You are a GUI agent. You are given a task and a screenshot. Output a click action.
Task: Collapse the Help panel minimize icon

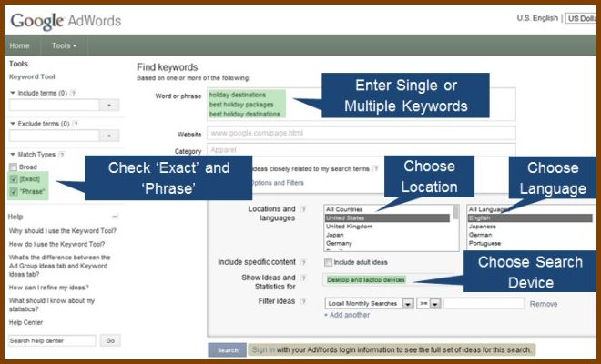coord(115,217)
